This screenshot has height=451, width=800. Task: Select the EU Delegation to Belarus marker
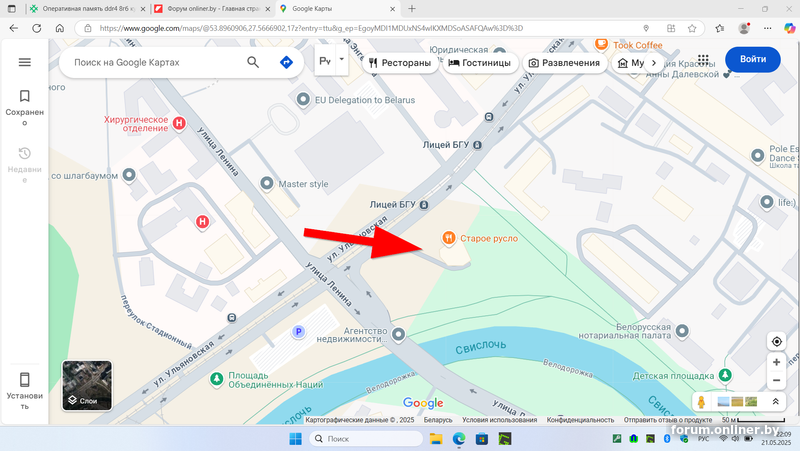pyautogui.click(x=303, y=99)
